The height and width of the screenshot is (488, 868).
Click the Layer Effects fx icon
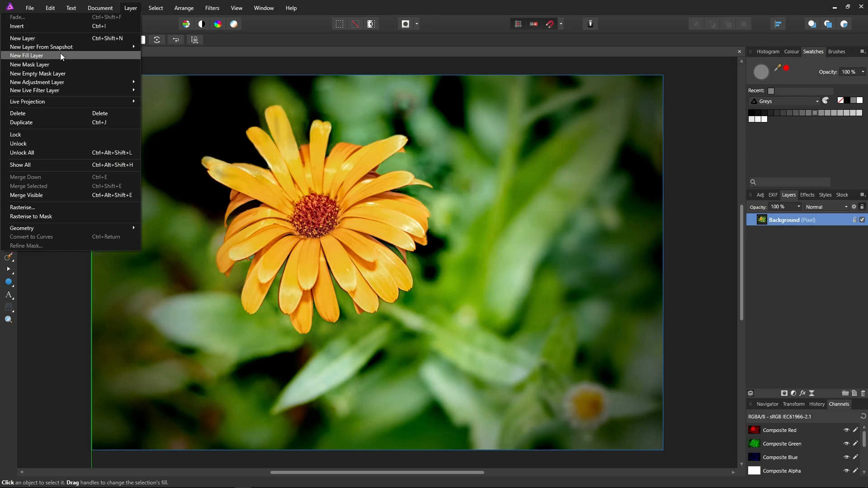(x=802, y=393)
